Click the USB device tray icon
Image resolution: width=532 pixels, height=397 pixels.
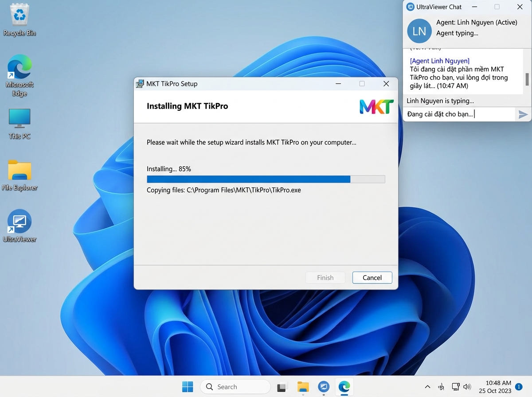442,387
